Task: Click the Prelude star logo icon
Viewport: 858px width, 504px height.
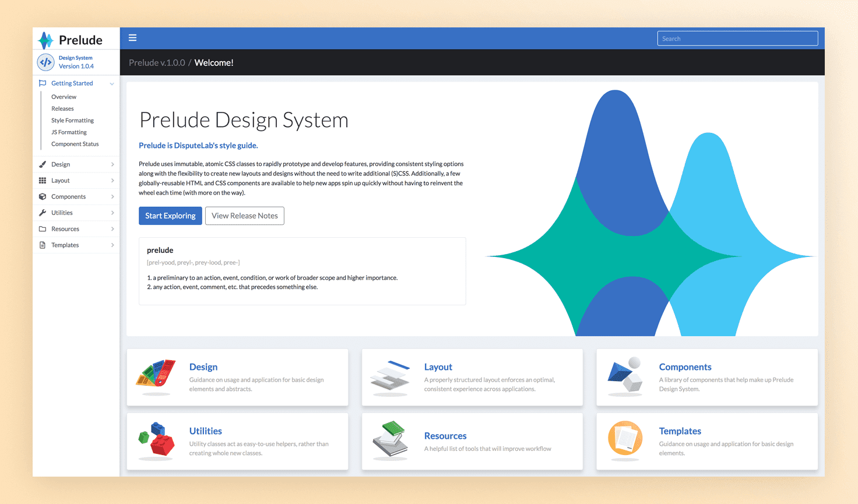Action: pos(45,40)
